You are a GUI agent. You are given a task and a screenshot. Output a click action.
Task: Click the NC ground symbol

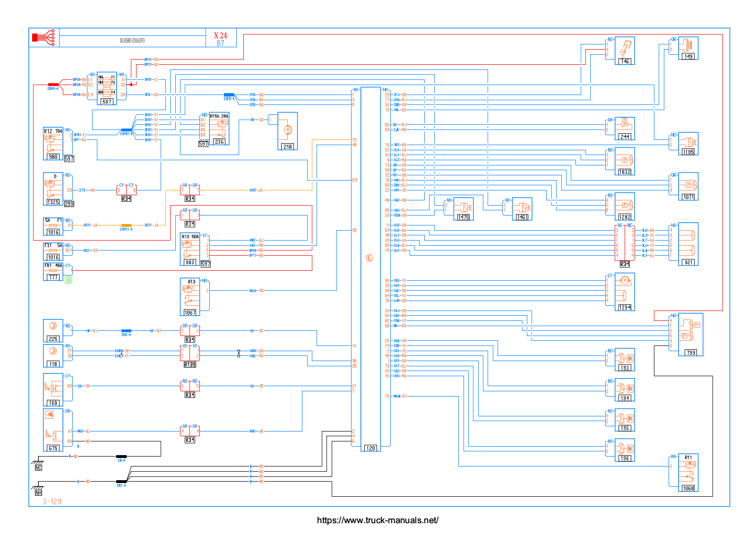(38, 464)
